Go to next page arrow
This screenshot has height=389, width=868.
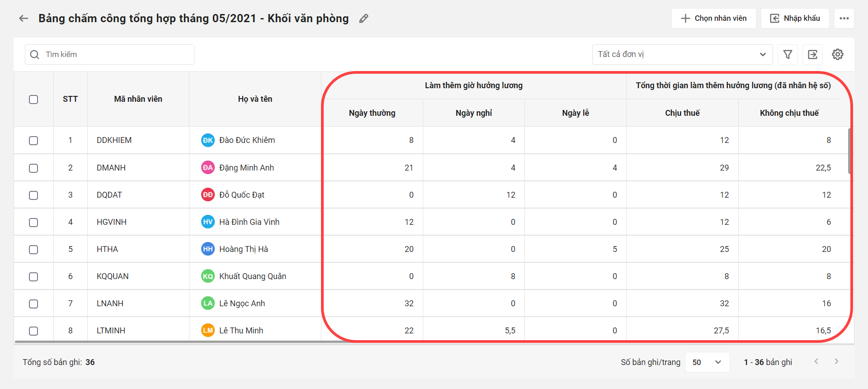[836, 361]
